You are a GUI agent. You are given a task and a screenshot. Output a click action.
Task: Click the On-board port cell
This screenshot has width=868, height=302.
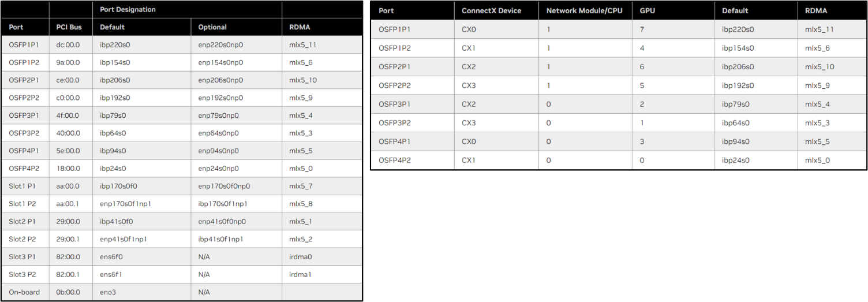click(24, 292)
